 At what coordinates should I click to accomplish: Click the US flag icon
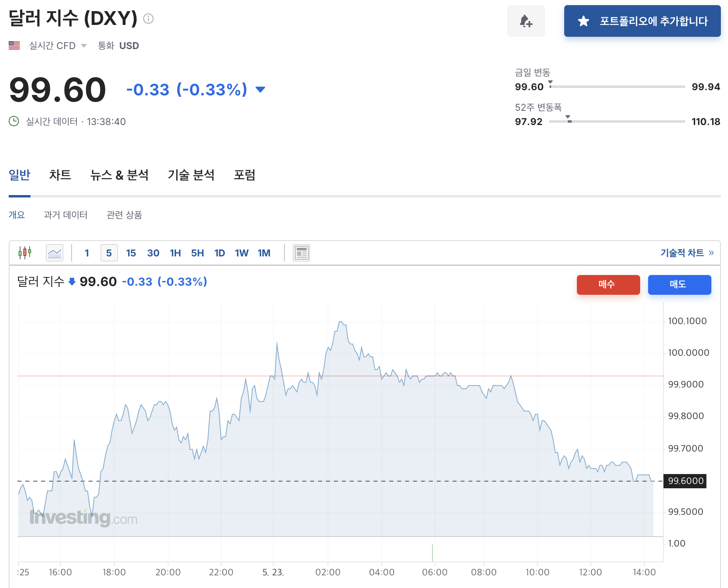(x=14, y=46)
